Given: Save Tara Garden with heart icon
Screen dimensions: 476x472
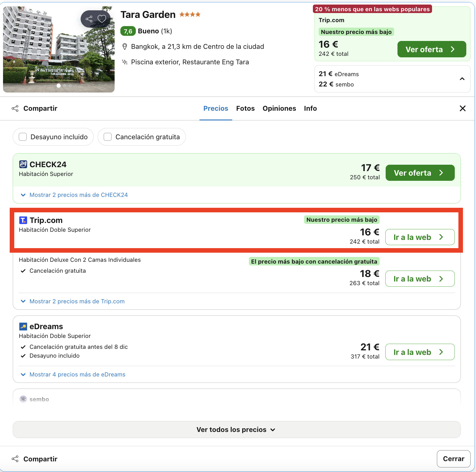Looking at the screenshot, I should [x=102, y=19].
